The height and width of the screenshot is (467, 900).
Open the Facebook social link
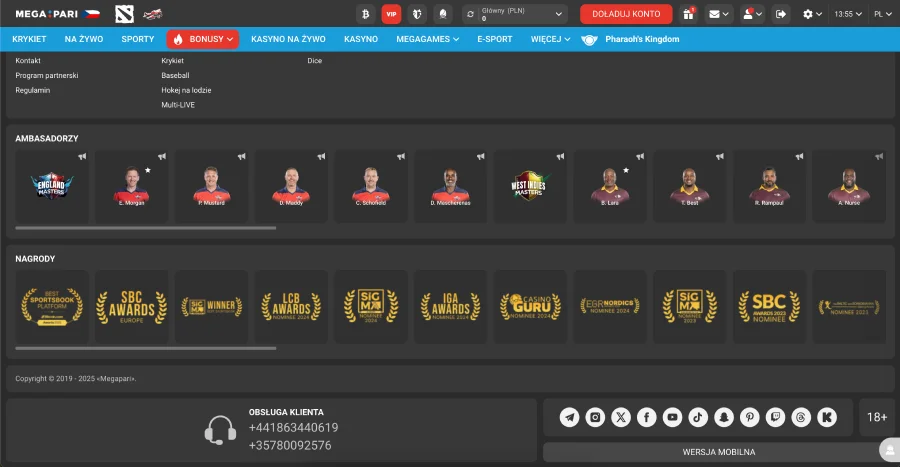(647, 417)
